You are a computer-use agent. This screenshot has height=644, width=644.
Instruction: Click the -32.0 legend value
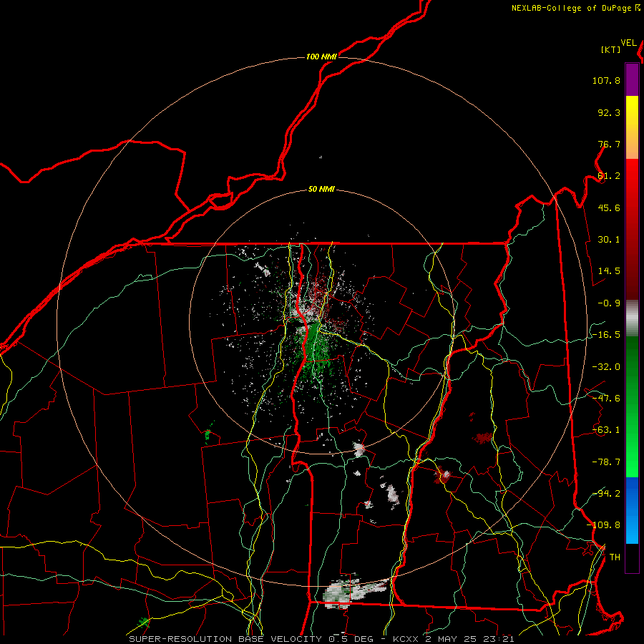606,367
